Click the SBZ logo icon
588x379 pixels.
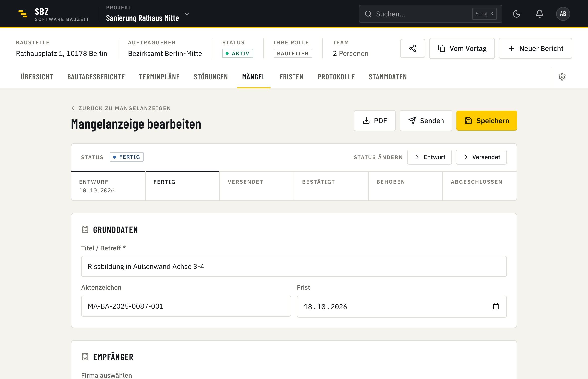(23, 14)
